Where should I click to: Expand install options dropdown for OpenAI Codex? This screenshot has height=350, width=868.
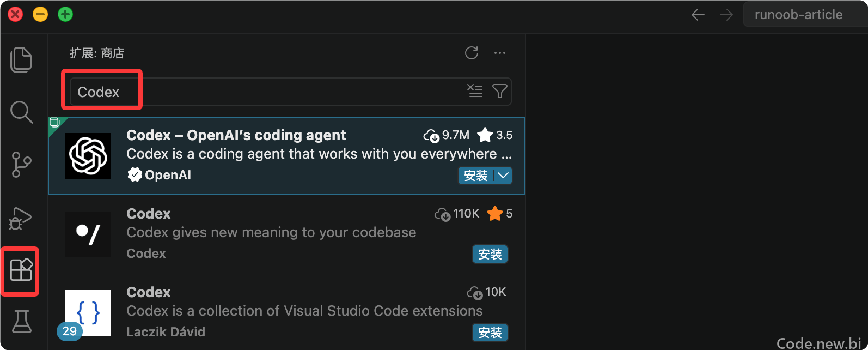(x=503, y=176)
